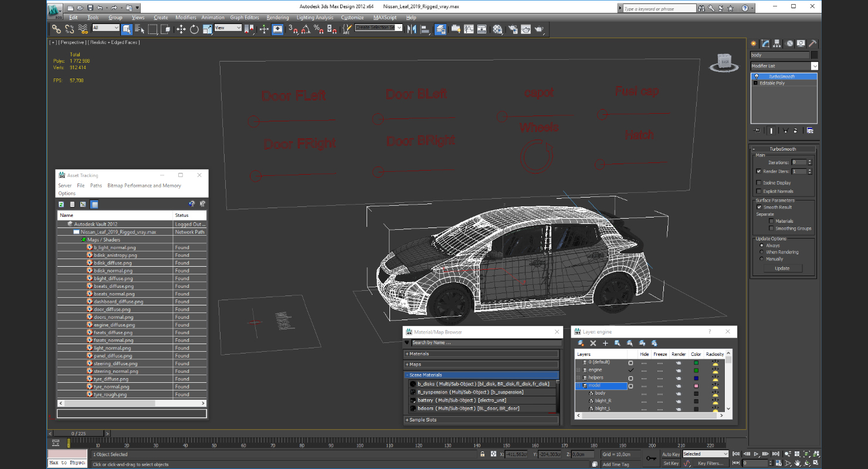Expand the Maps group in Material Browser
This screenshot has height=469, width=868.
482,364
